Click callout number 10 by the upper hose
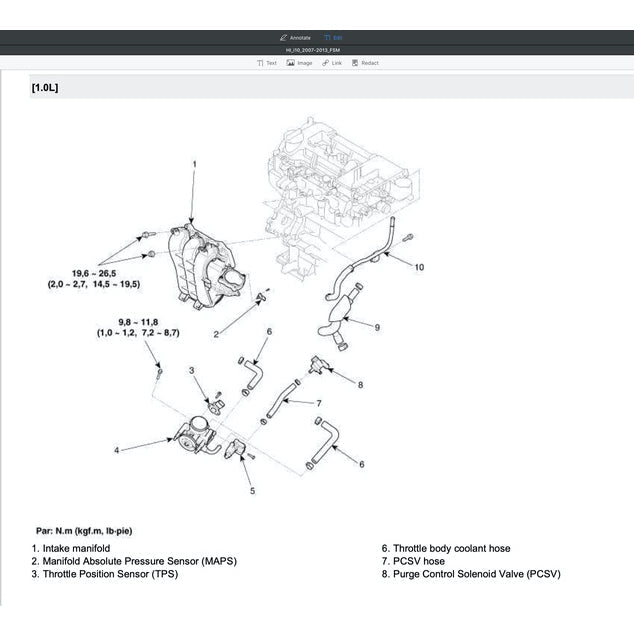This screenshot has width=634, height=634. [x=419, y=267]
